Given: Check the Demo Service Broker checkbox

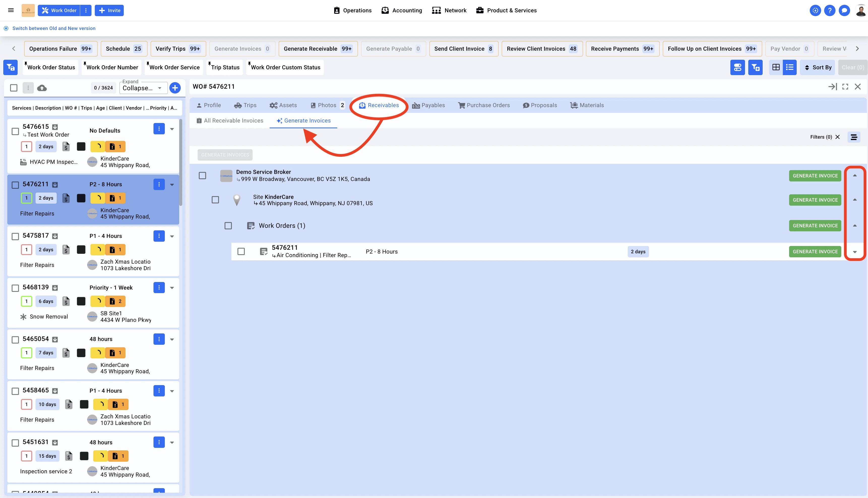Looking at the screenshot, I should click(x=202, y=175).
